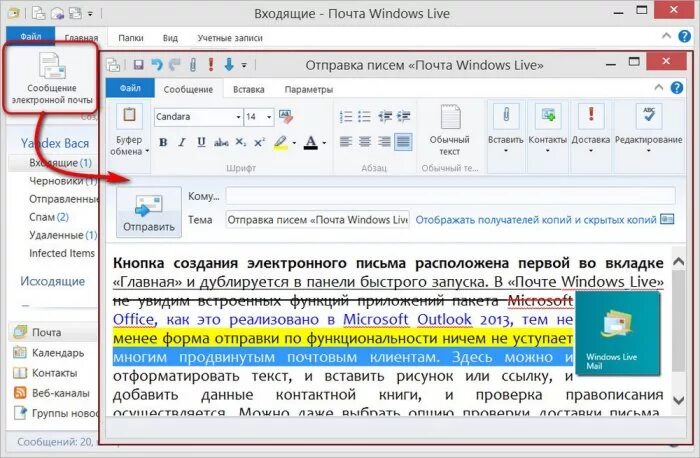Collapse the compose window ribbon chevron
The image size is (700, 458).
(x=659, y=87)
